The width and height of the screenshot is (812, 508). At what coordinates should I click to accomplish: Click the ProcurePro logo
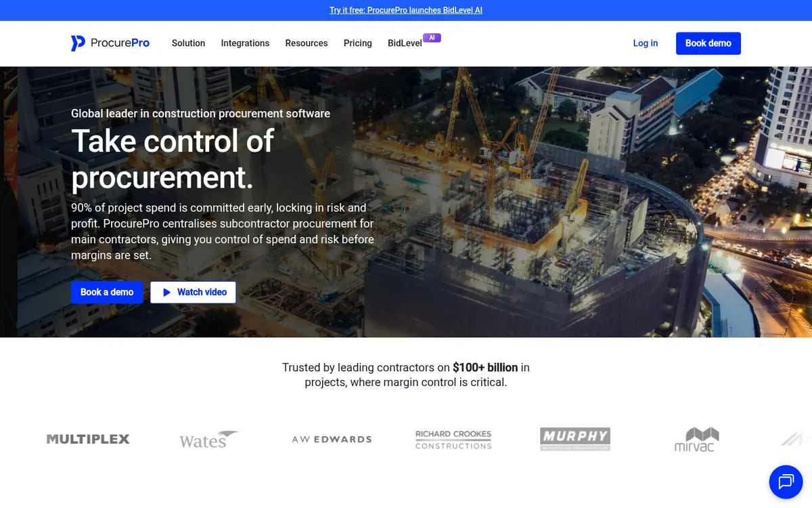(110, 43)
